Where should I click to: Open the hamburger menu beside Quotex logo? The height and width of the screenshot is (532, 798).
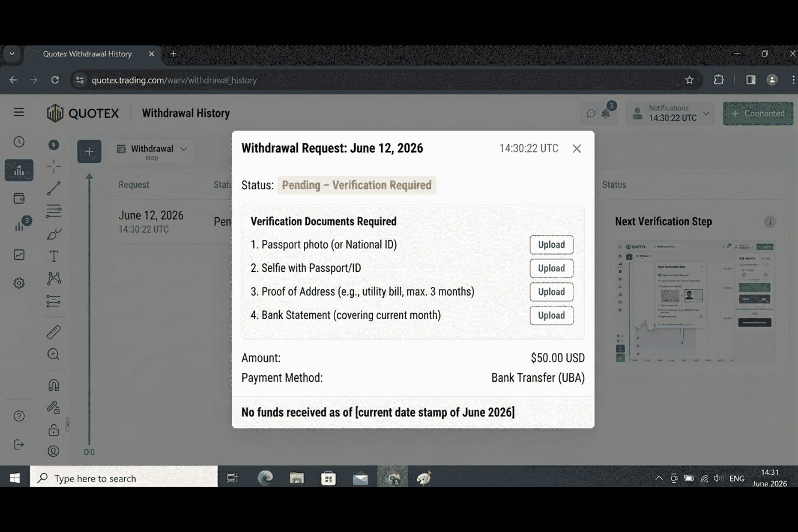pyautogui.click(x=19, y=112)
